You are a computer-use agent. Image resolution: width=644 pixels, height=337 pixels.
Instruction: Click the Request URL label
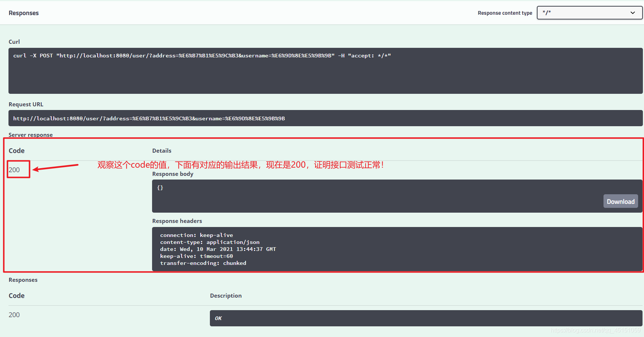(x=26, y=104)
